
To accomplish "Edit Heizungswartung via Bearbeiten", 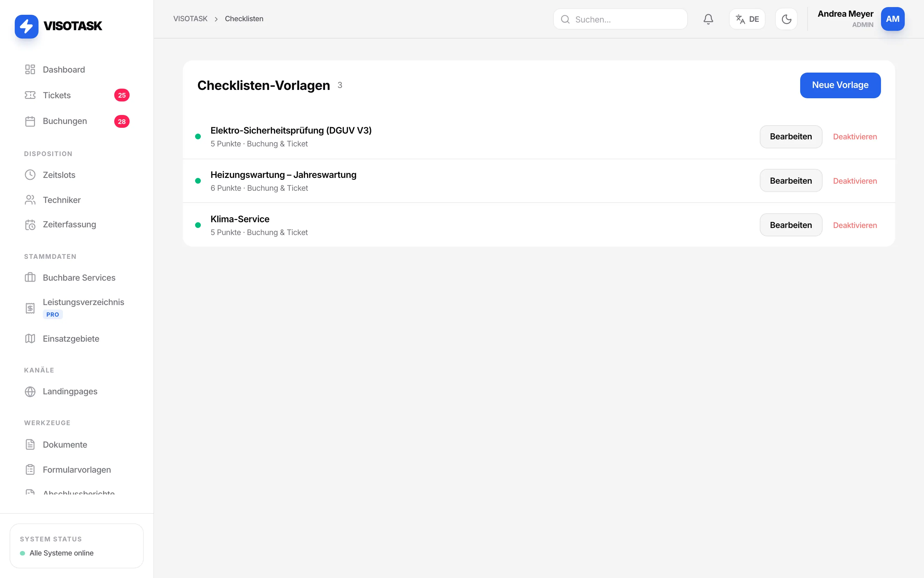I will tap(791, 181).
